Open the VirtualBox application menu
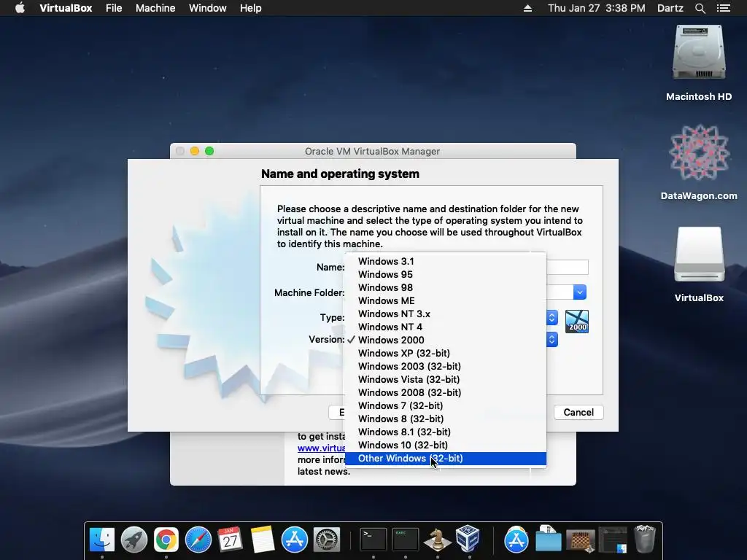The height and width of the screenshot is (560, 747). pyautogui.click(x=66, y=8)
